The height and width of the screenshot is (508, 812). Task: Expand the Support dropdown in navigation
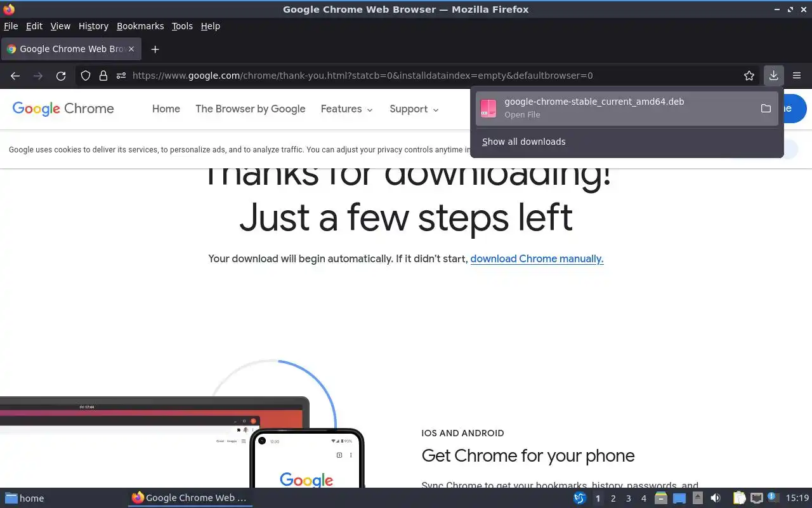tap(414, 109)
